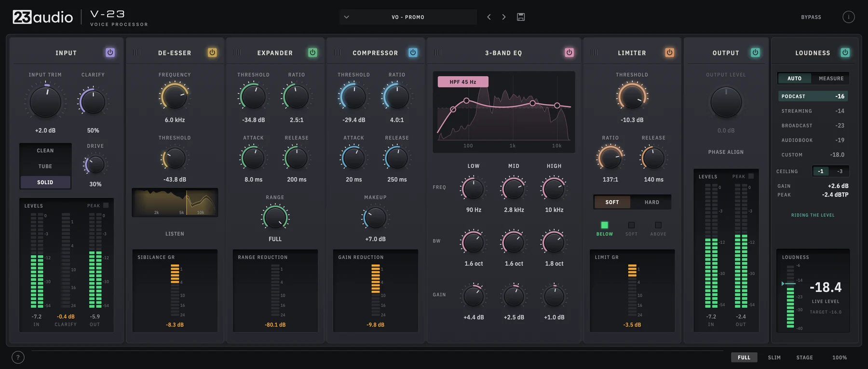Switch Loudness to MEASURE mode
The height and width of the screenshot is (369, 868).
tap(831, 78)
